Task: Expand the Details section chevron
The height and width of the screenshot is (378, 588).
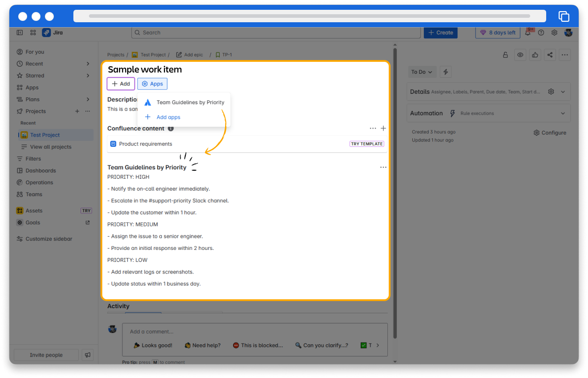Action: pos(563,92)
